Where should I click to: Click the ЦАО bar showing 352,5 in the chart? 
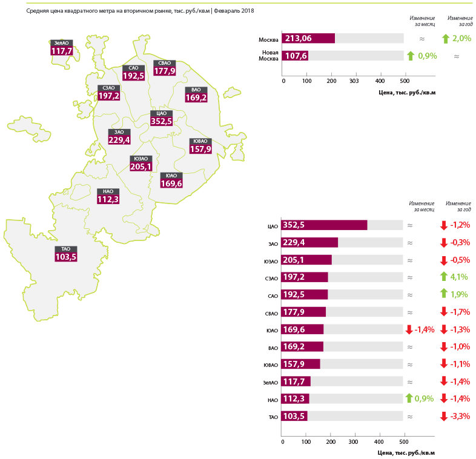[324, 225]
